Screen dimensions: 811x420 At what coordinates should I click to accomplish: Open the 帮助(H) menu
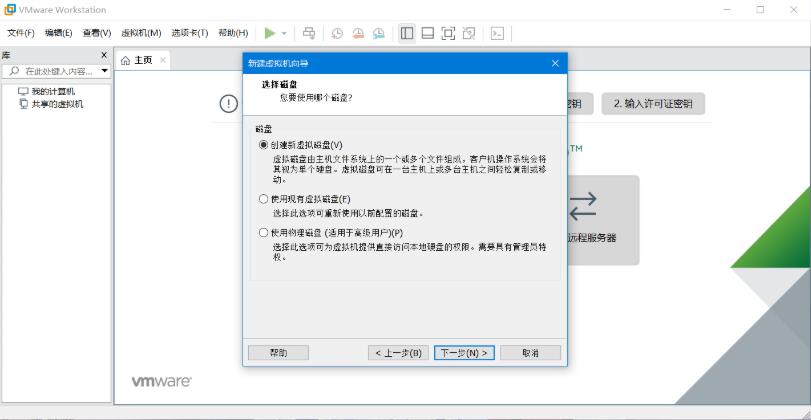click(233, 33)
